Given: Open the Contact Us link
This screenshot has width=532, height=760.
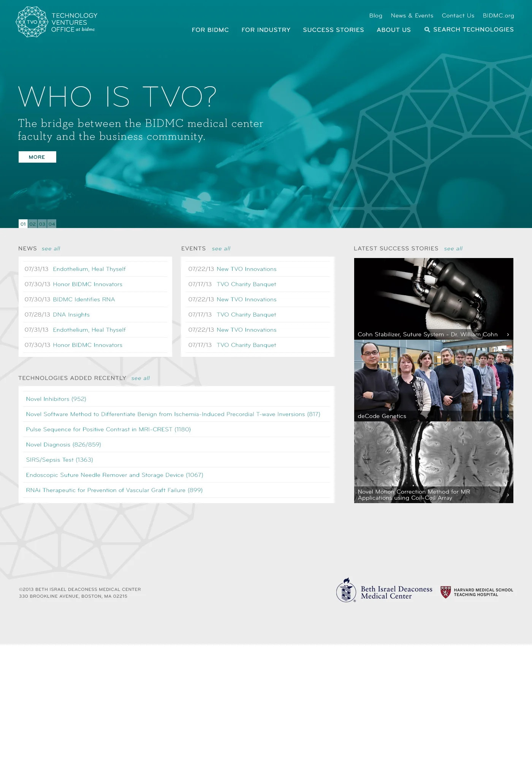Looking at the screenshot, I should click(458, 16).
